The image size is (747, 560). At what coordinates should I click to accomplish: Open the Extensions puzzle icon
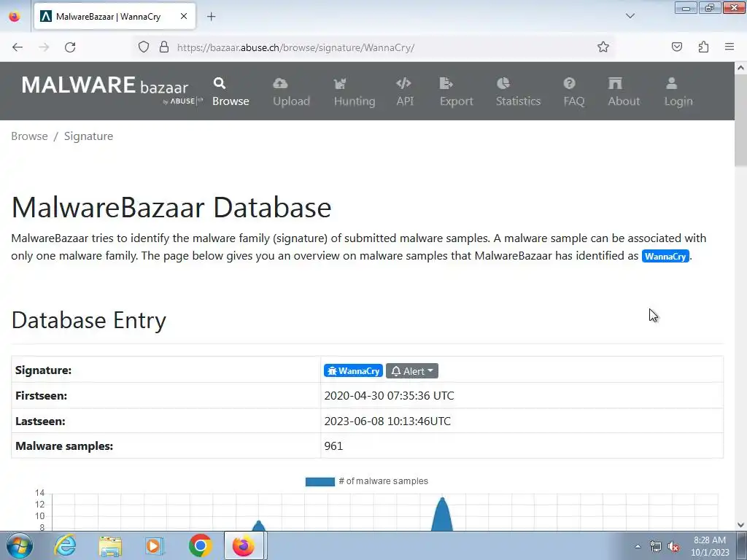click(x=704, y=47)
